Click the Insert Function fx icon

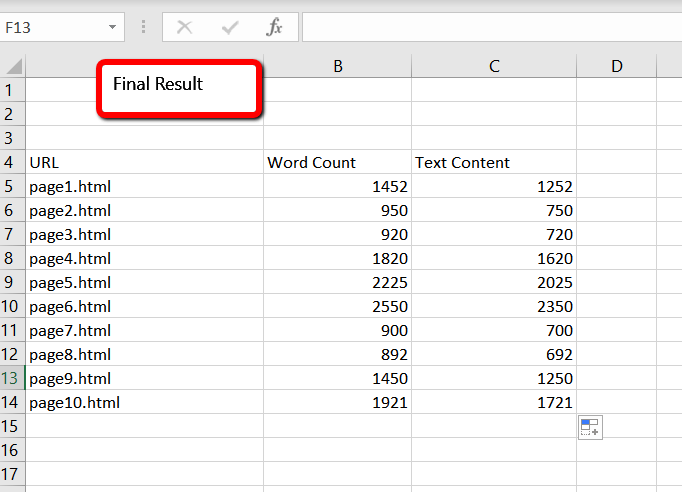tap(274, 27)
